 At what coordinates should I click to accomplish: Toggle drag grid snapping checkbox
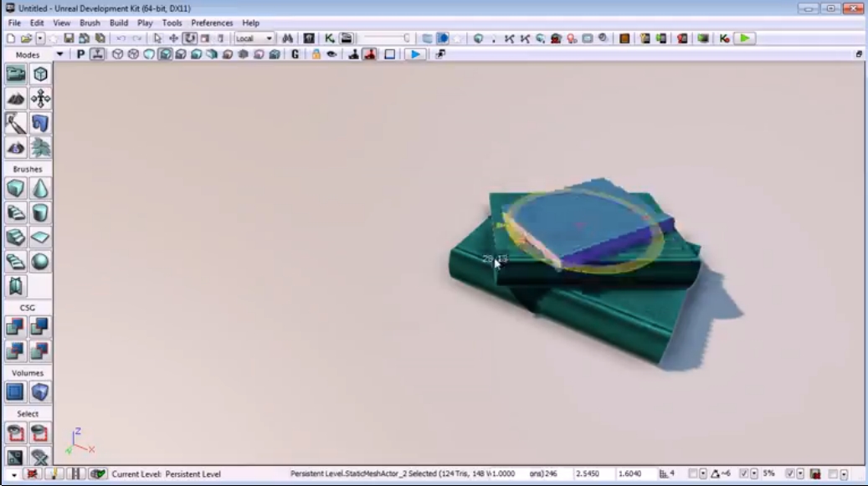coord(692,473)
